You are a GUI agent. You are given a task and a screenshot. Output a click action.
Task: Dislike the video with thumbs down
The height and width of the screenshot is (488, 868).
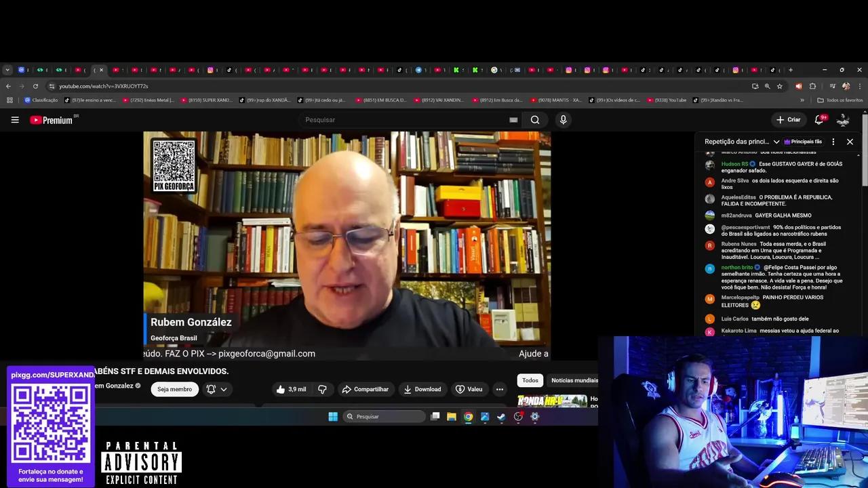323,389
